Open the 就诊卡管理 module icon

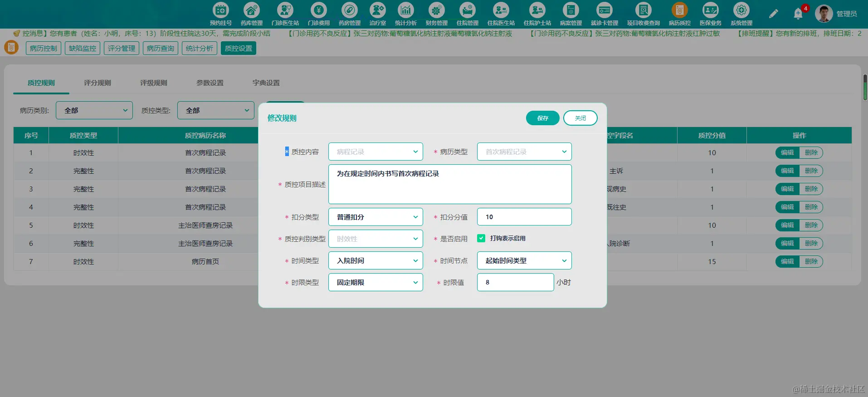click(x=605, y=10)
